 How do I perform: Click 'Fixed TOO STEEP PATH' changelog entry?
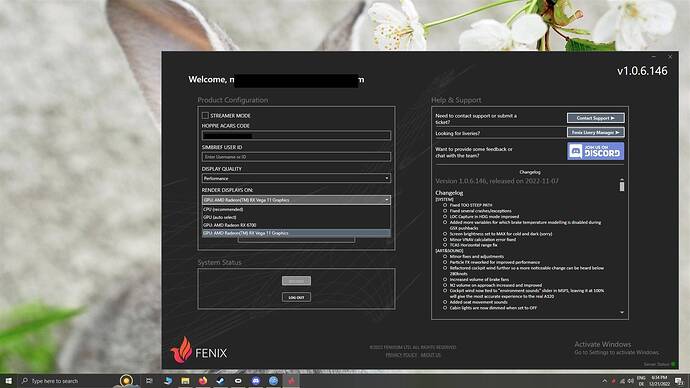[x=471, y=205]
